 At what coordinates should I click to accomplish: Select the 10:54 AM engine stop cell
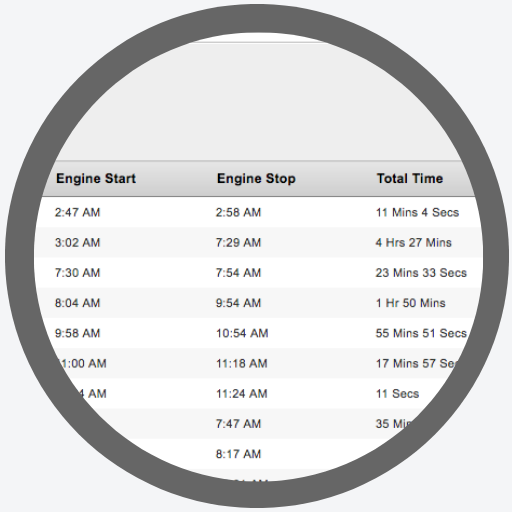point(242,333)
